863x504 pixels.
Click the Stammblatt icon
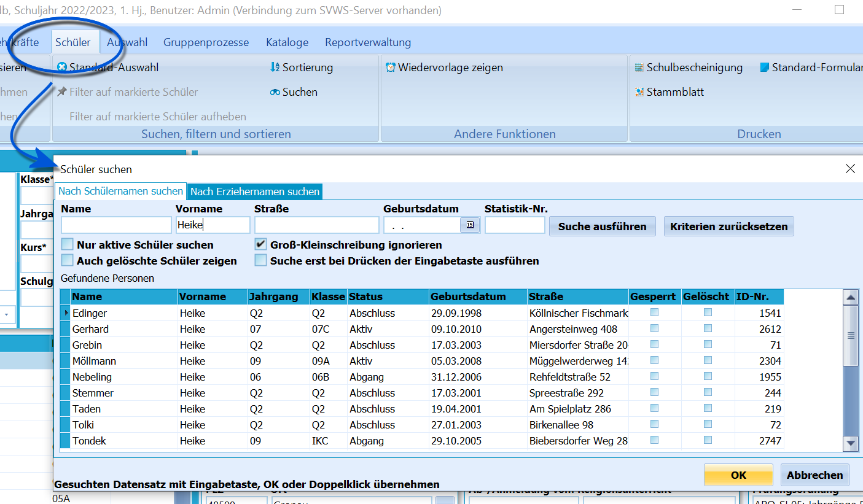(639, 92)
